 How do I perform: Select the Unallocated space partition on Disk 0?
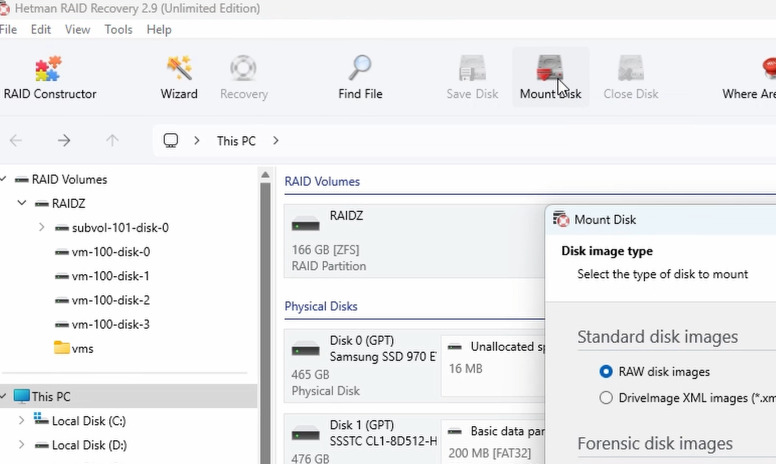(493, 364)
